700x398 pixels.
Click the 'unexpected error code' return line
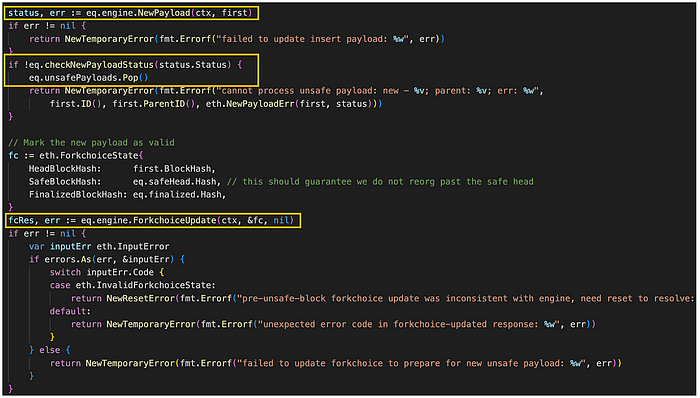[x=333, y=324]
